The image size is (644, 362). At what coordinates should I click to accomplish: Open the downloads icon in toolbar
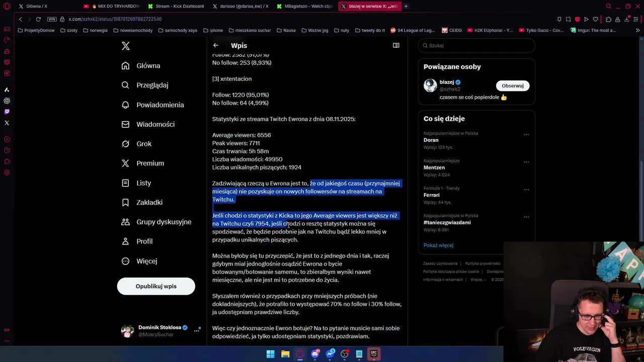click(627, 19)
